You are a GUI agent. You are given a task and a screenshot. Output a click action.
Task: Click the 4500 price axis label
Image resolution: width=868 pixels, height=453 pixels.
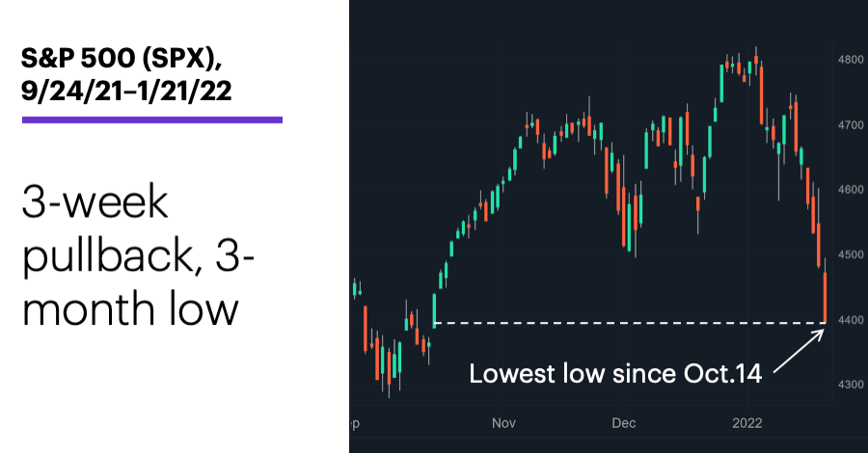[851, 255]
